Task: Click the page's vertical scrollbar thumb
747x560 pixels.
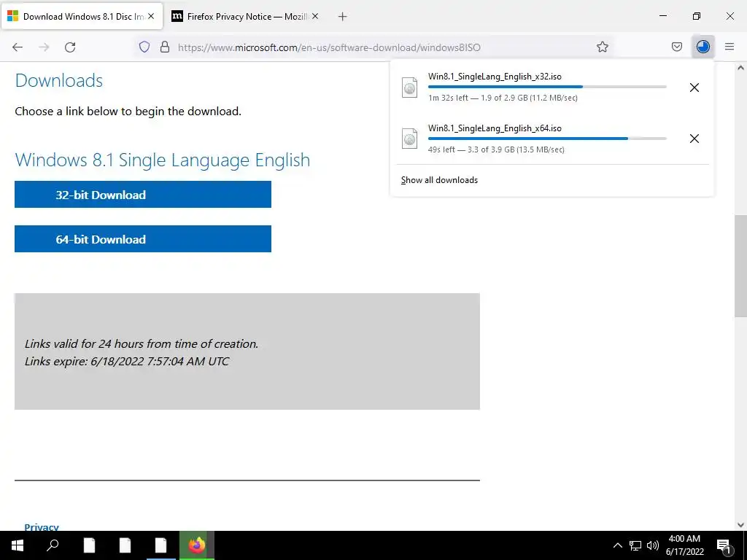Action: pyautogui.click(x=740, y=265)
